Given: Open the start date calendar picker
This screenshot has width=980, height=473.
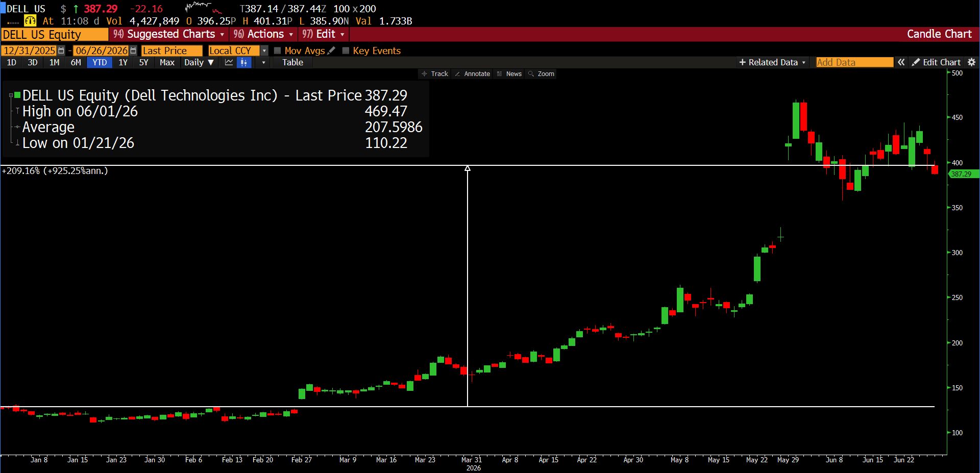Looking at the screenshot, I should point(61,51).
